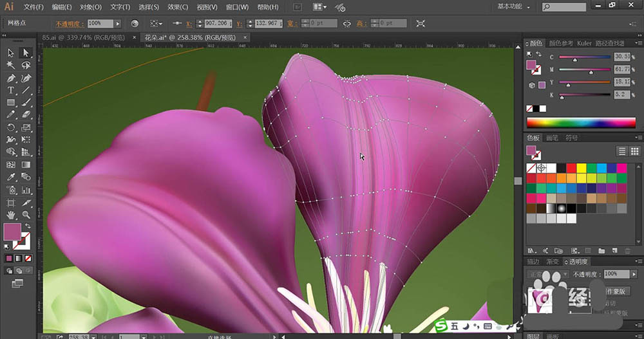Image resolution: width=644 pixels, height=339 pixels.
Task: Pick the Pen tool in toolbar
Action: click(11, 78)
